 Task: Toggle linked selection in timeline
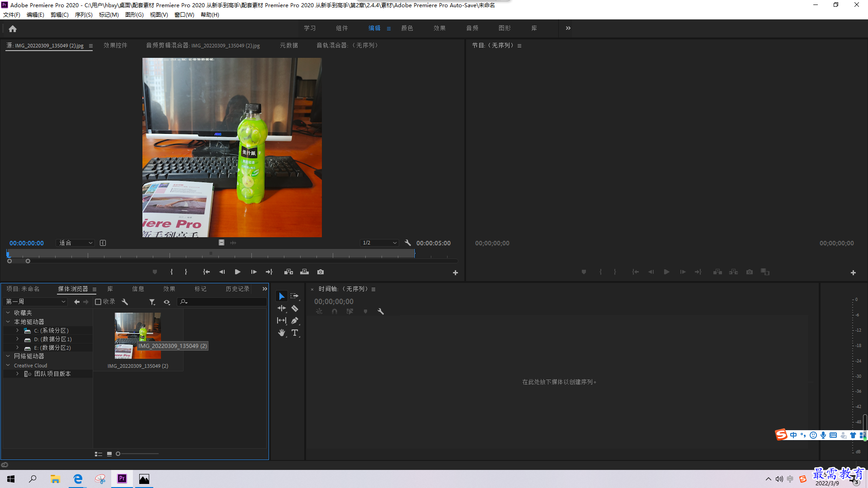[x=350, y=311]
